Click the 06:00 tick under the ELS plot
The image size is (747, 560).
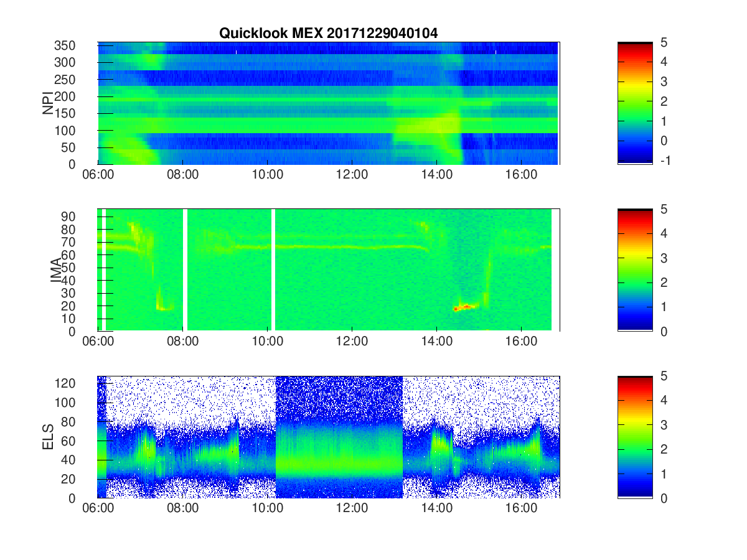tap(99, 508)
